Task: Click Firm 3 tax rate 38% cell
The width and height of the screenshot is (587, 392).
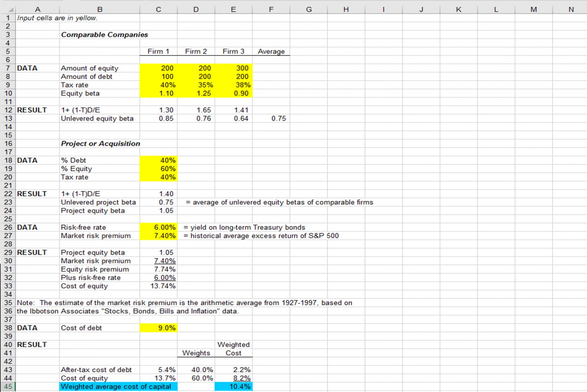Action: 234,85
